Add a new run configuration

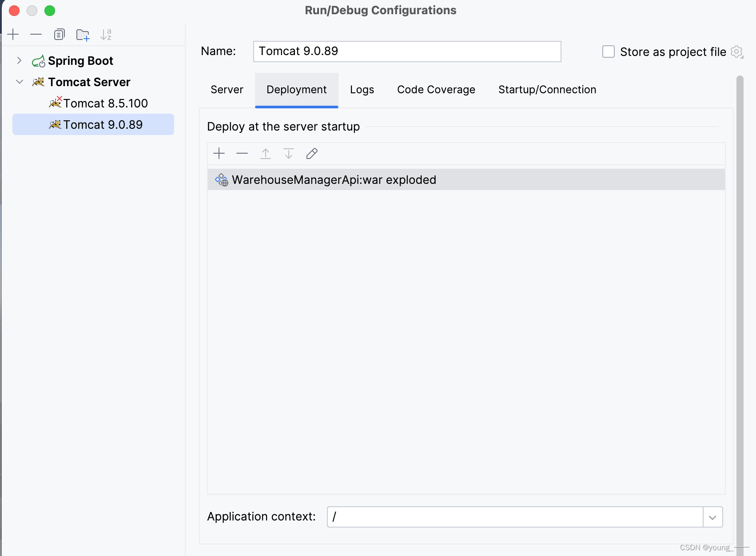pyautogui.click(x=13, y=34)
